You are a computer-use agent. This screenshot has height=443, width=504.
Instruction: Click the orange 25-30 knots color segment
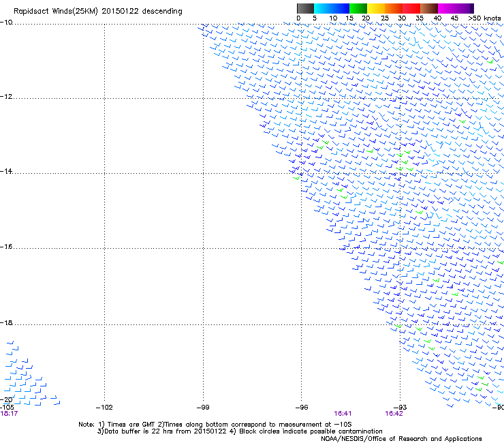[394, 8]
